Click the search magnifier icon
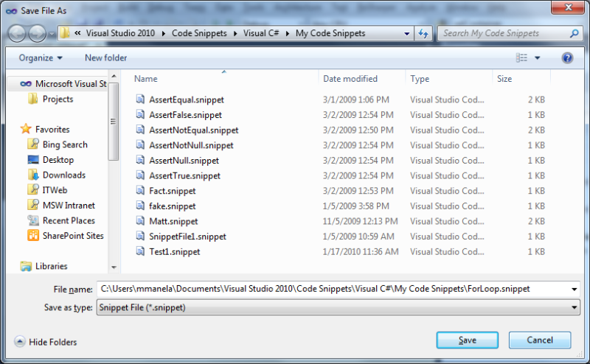 [575, 33]
